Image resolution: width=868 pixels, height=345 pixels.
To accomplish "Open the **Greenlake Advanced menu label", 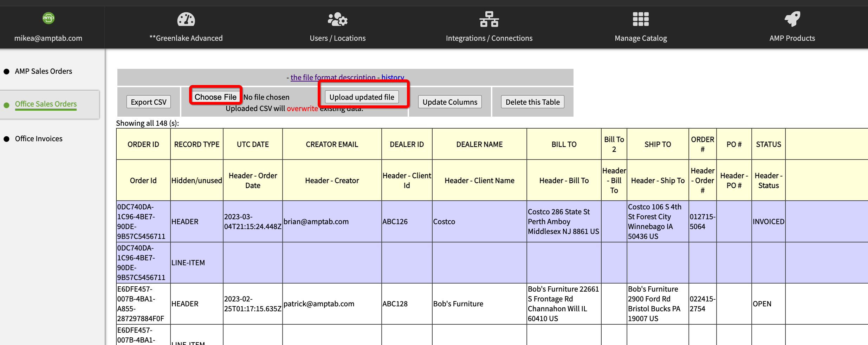I will coord(186,38).
